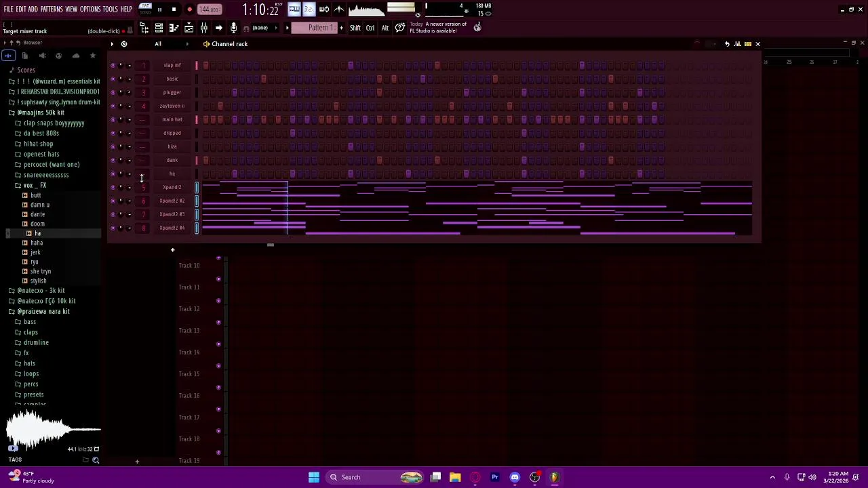Open Discord from the taskbar
The height and width of the screenshot is (488, 868).
tap(515, 477)
